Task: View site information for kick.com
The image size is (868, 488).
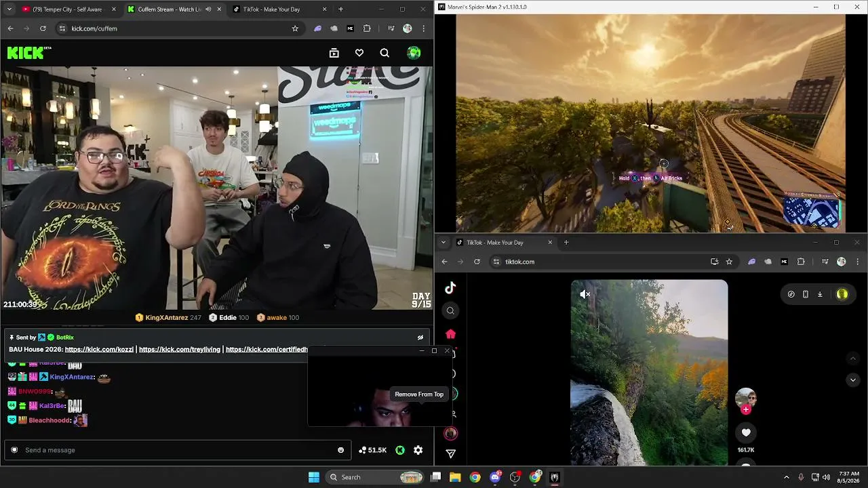Action: (x=62, y=28)
